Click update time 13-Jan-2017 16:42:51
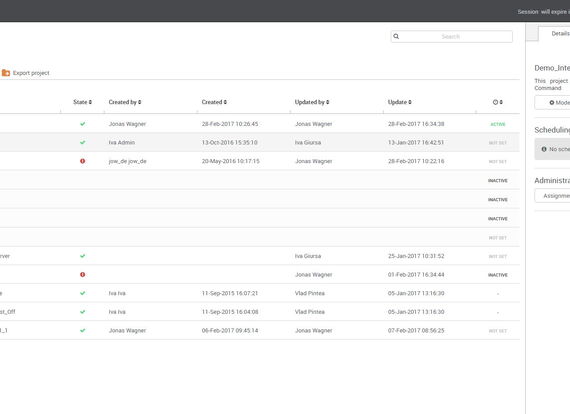 (416, 142)
